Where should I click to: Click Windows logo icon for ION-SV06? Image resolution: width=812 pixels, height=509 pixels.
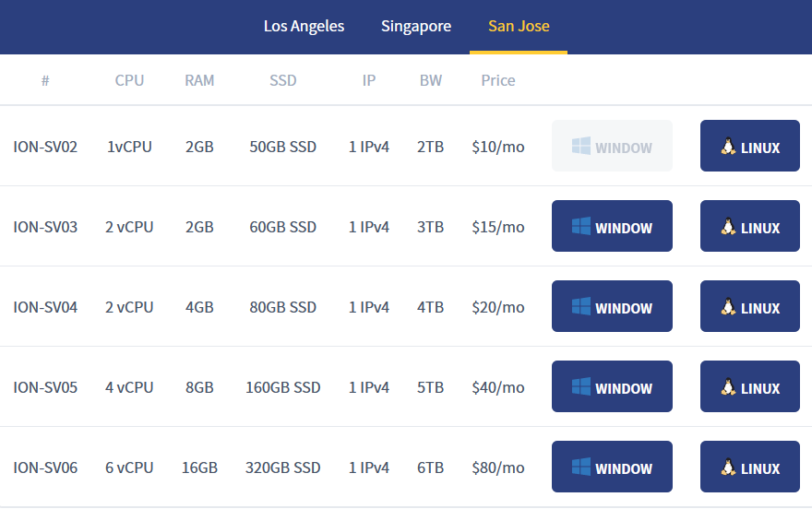pos(580,468)
